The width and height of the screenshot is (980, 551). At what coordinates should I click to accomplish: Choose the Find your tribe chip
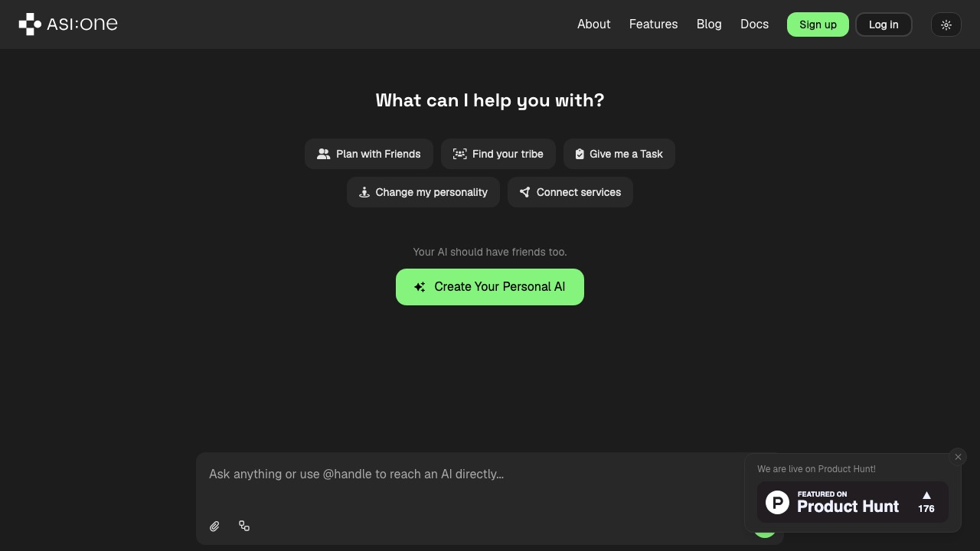point(498,154)
